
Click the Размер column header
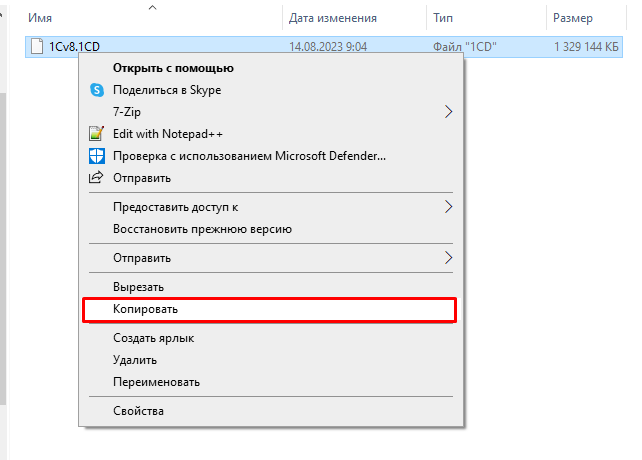pos(573,18)
